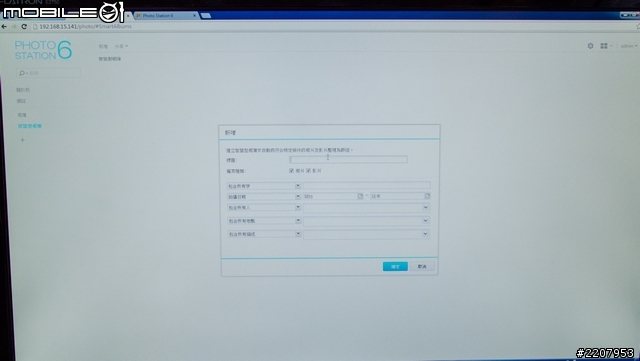Open the 包含所有字 keyword condition dropdown
This screenshot has width=640, height=361.
tap(264, 186)
